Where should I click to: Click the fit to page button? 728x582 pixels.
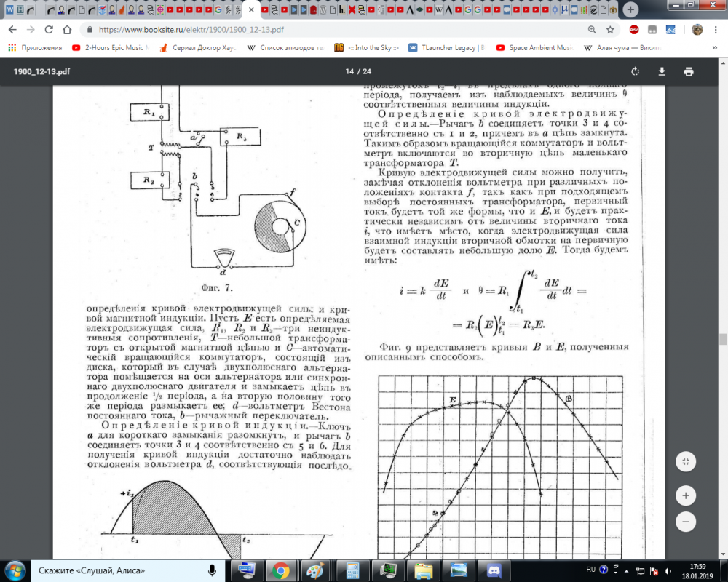pos(685,461)
